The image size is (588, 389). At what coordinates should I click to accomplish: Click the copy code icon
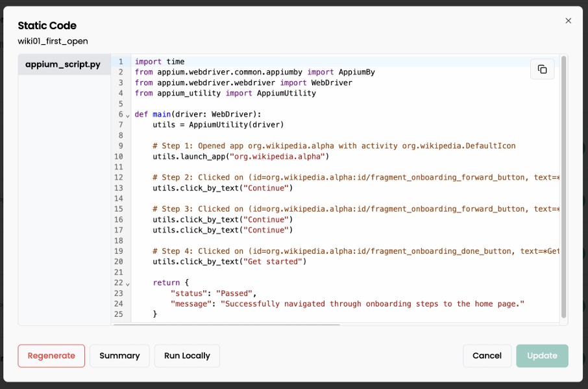pos(543,69)
